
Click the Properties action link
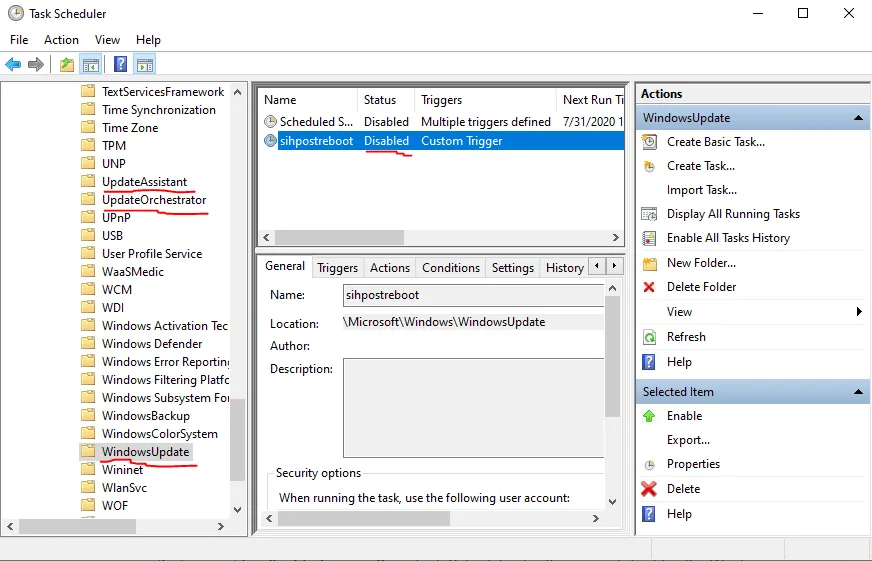693,464
